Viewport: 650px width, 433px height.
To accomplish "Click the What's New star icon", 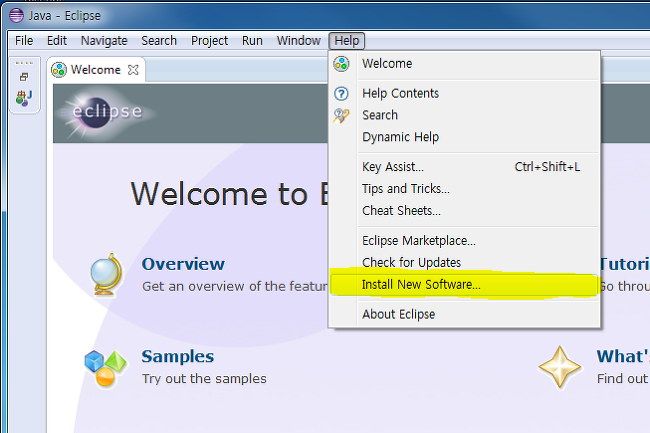I will [x=560, y=367].
